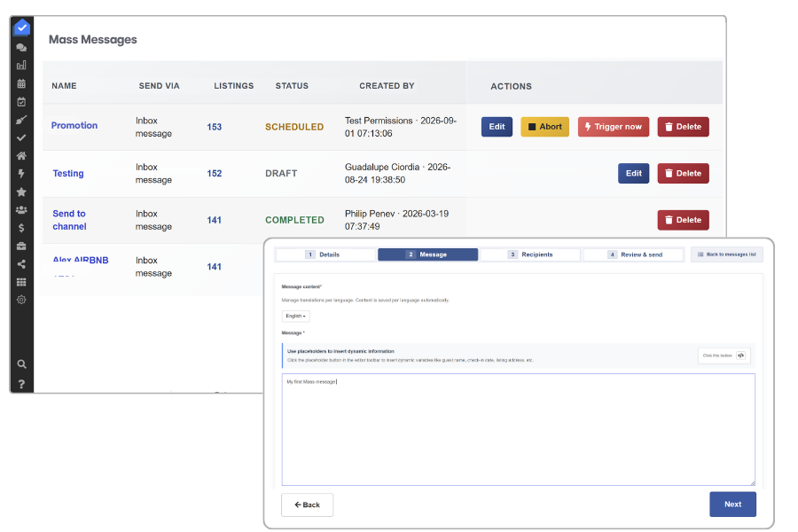Click the STATUS column header
Viewport: 798px width, 532px height.
(x=292, y=86)
